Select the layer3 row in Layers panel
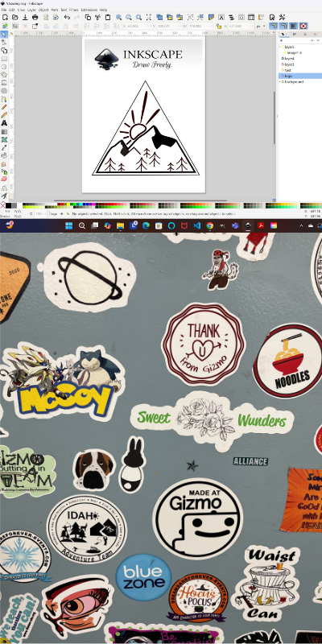 click(299, 64)
